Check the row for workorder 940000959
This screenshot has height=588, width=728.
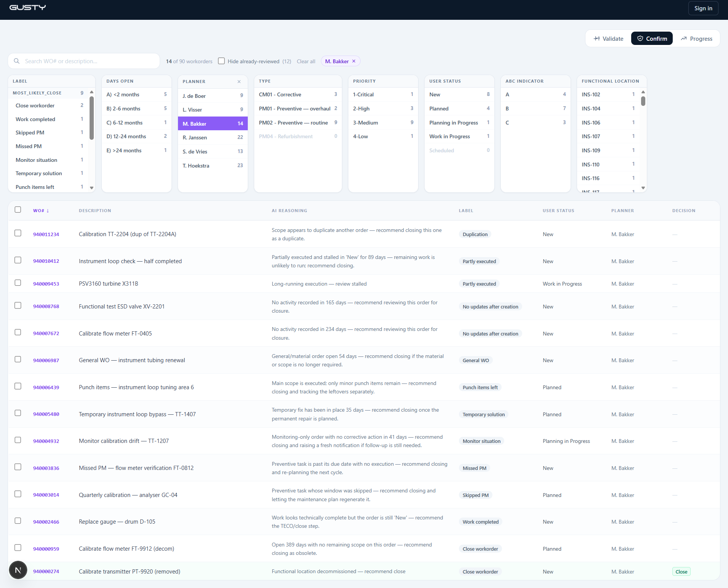pos(18,548)
